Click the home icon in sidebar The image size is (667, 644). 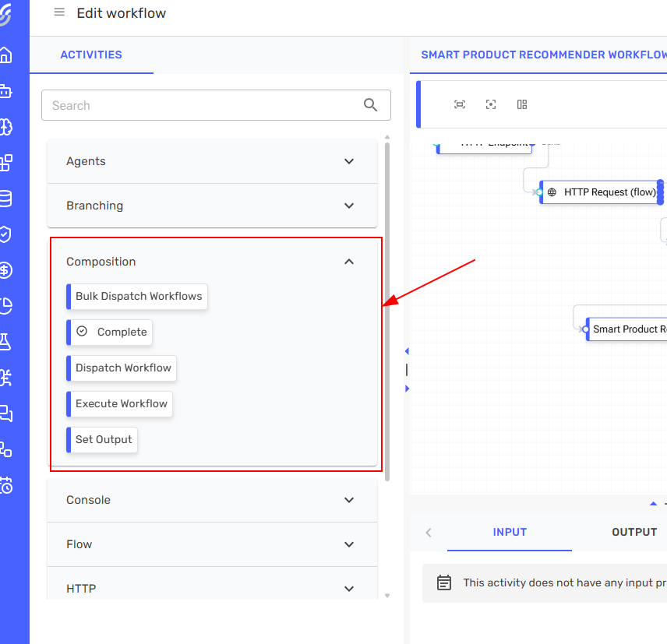tap(5, 55)
